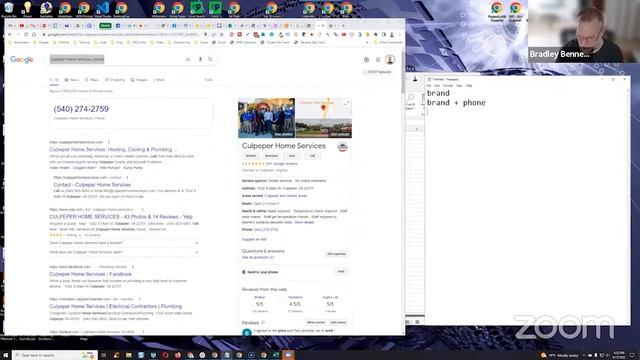Switch to the Shopping search tab
The height and width of the screenshot is (360, 640).
pyautogui.click(x=115, y=80)
